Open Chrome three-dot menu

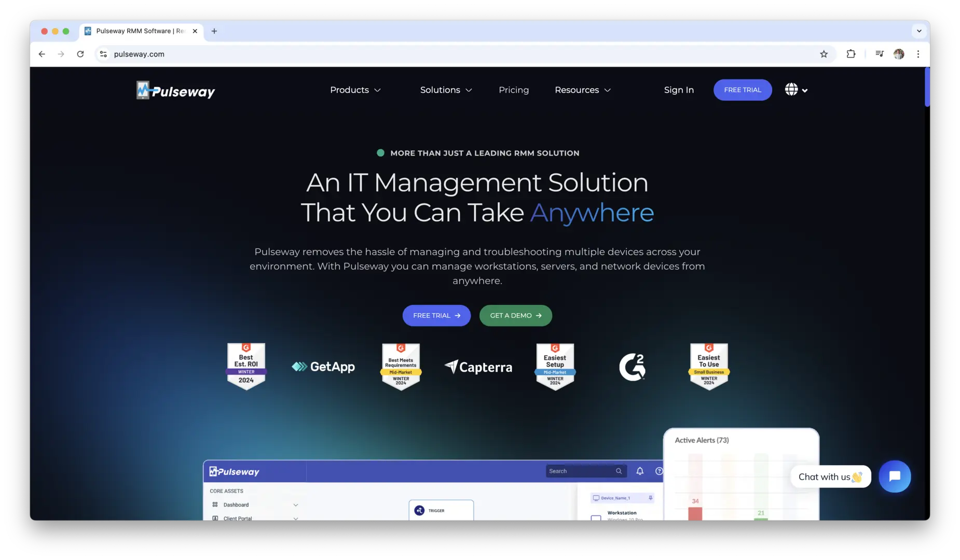pos(918,54)
